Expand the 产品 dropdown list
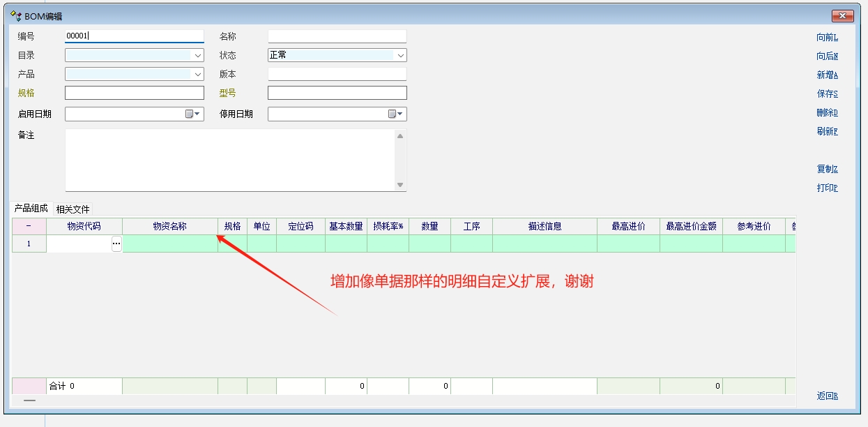This screenshot has width=868, height=427. tap(198, 74)
